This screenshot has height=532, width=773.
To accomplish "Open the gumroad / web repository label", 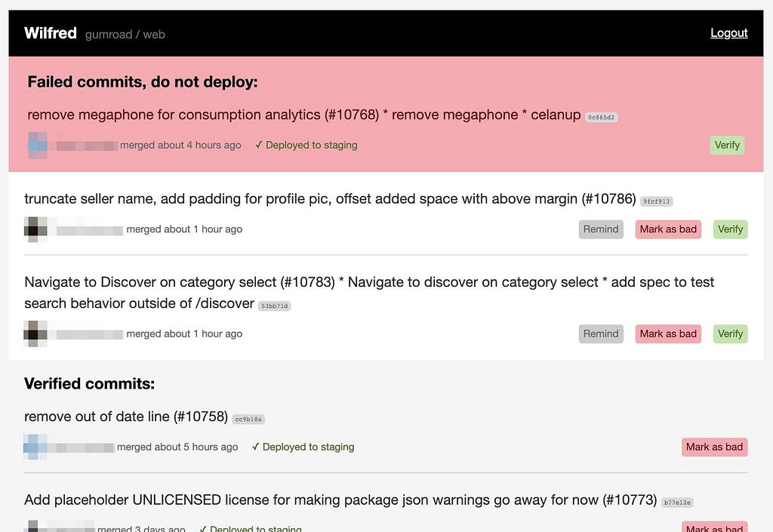I will click(x=125, y=35).
